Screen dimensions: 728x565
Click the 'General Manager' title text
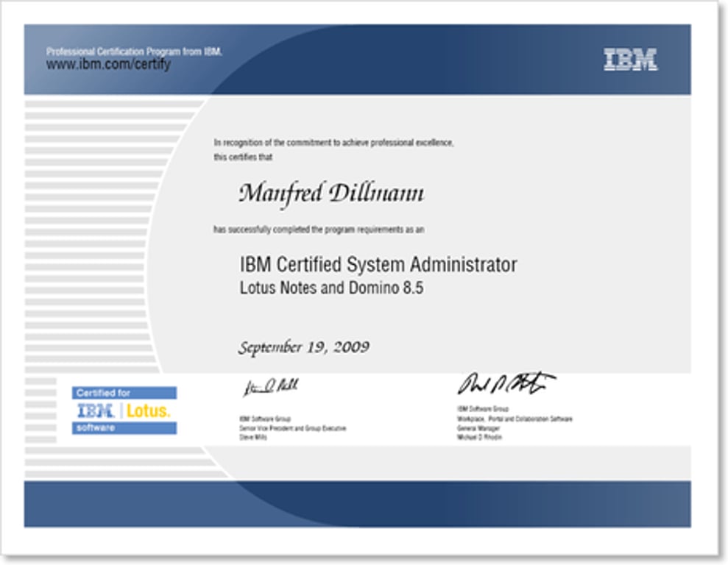point(478,428)
